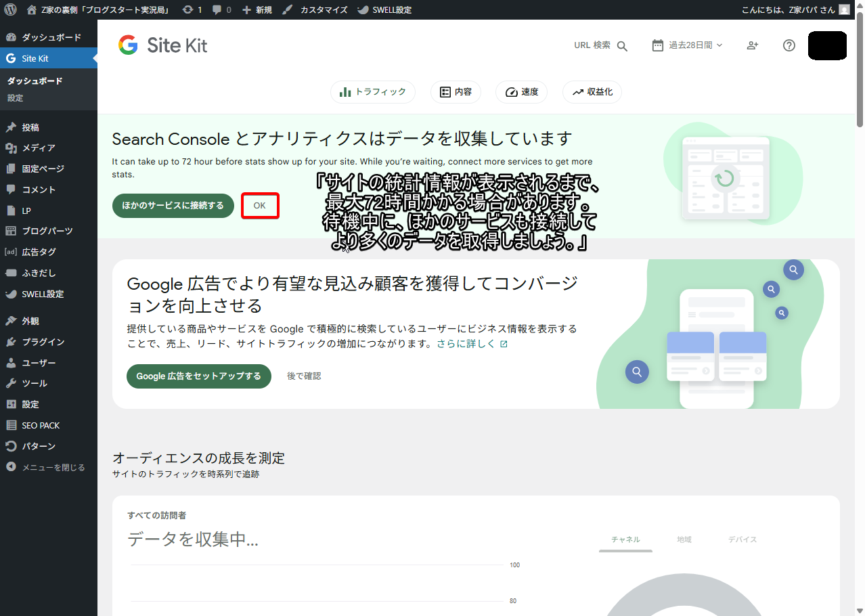
Task: Open WordPress 設定 with sliders icon
Action: pos(49,404)
